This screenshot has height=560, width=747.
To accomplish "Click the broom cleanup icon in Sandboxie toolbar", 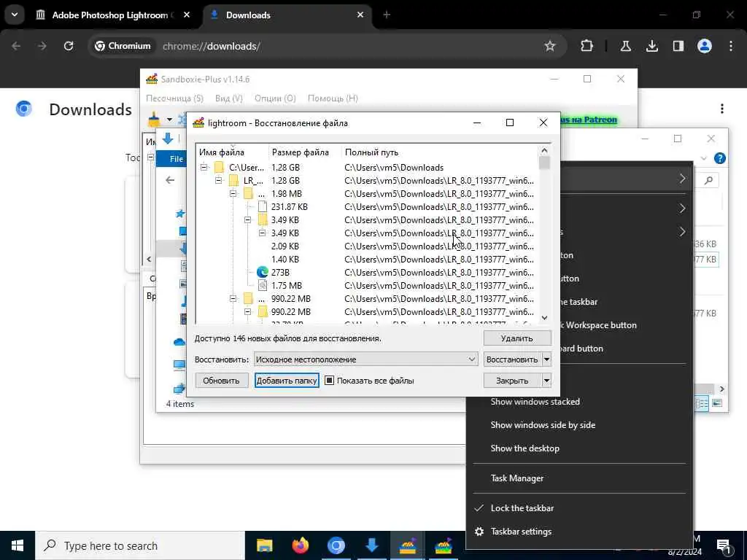I will click(x=154, y=119).
